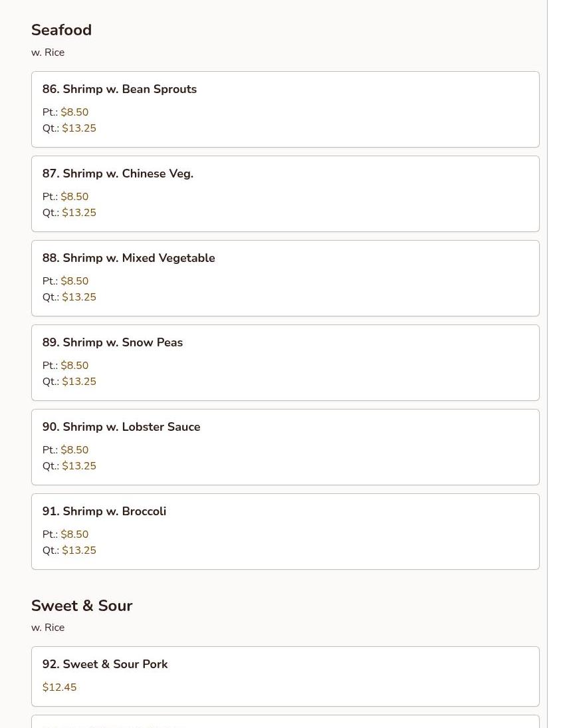The image size is (561, 728).
Task: Open 87. Shrimp w. Chinese Veg. card
Action: pyautogui.click(x=285, y=193)
